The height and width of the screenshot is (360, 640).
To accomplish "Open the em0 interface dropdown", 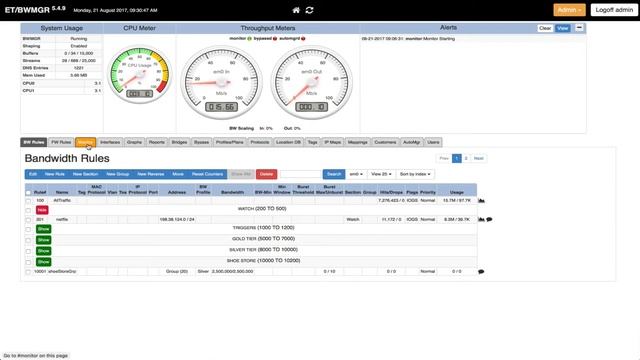I will (356, 174).
